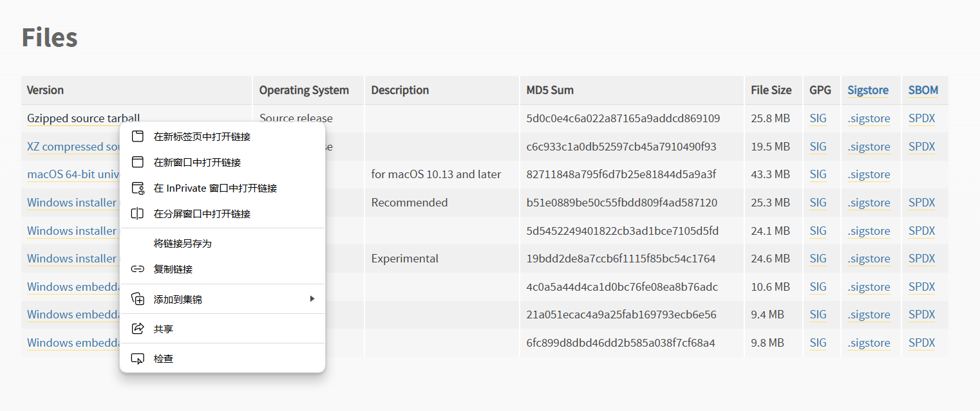Click the InPrivate window icon
This screenshot has height=411, width=980.
click(137, 188)
